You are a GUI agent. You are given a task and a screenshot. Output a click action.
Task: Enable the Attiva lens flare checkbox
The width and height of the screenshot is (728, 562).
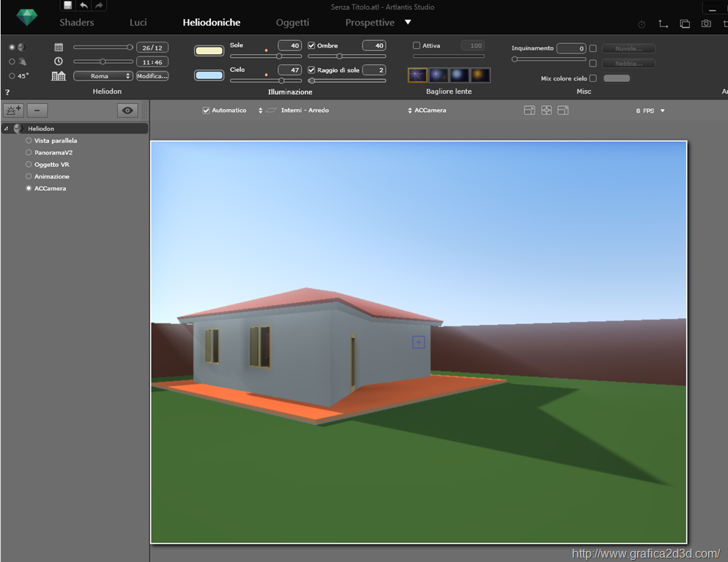pos(417,45)
